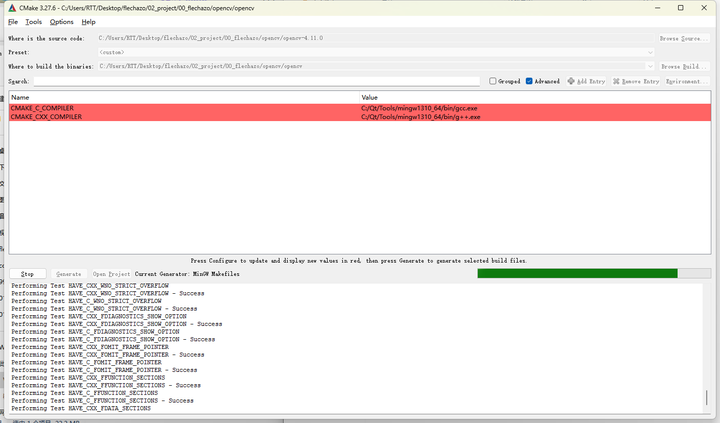Click log line HAVE_CXX_FDATA_SECTIONS
The height and width of the screenshot is (423, 720).
pyautogui.click(x=81, y=408)
